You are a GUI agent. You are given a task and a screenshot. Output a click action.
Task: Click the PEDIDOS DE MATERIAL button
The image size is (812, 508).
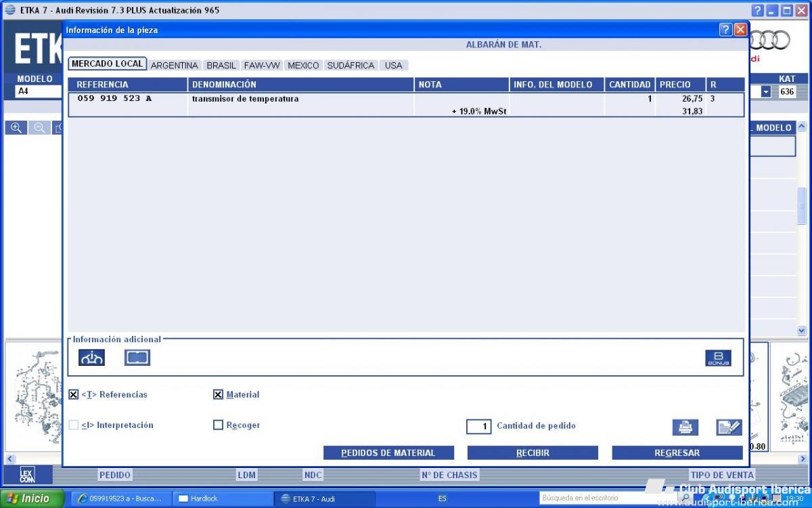coord(388,452)
